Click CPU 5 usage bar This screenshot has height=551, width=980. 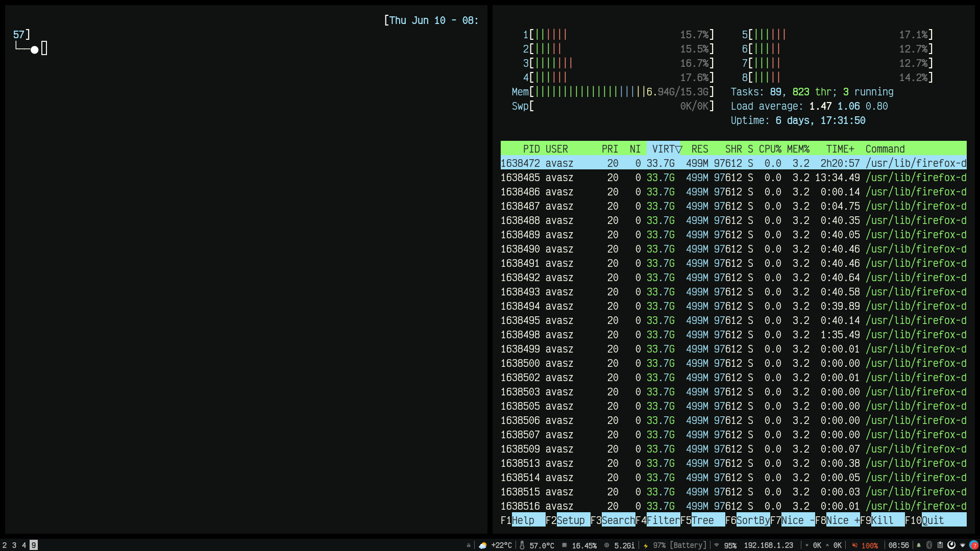pos(837,35)
